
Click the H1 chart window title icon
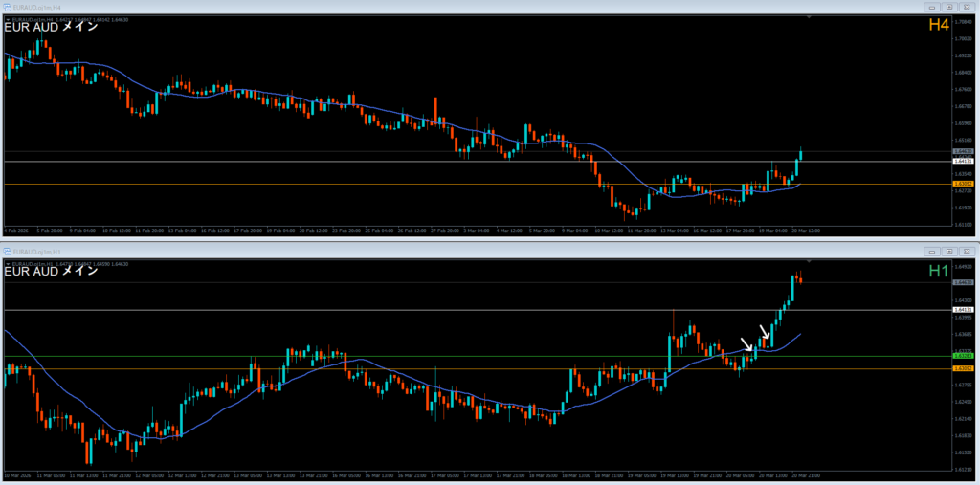point(8,251)
